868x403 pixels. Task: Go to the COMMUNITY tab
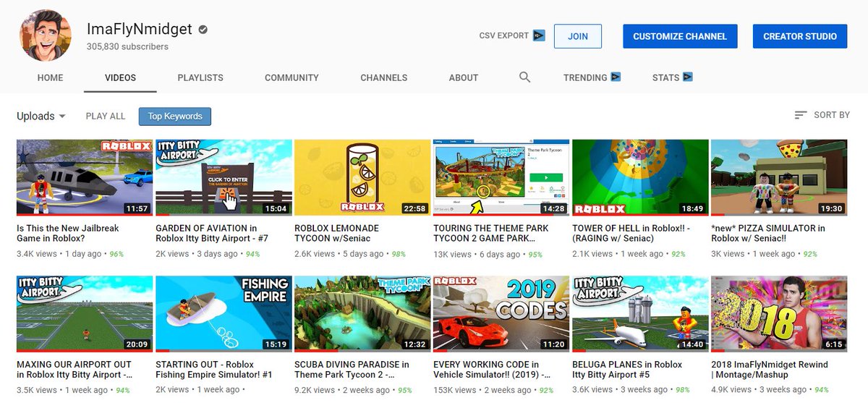(x=292, y=77)
